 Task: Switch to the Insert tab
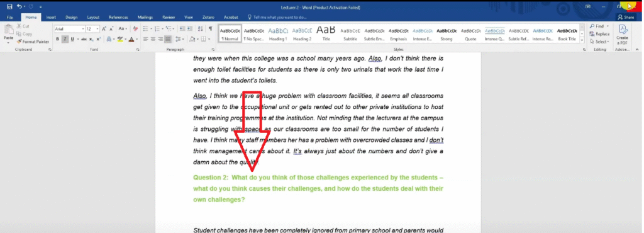point(51,18)
